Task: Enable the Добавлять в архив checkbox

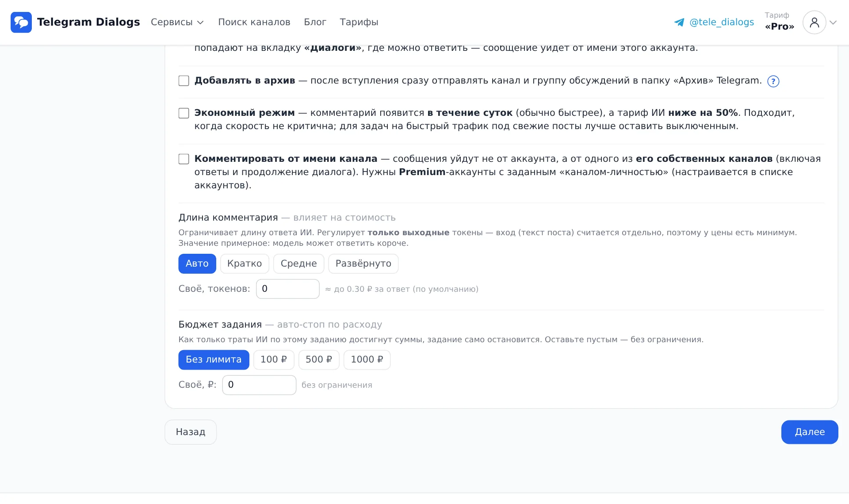Action: pos(184,81)
